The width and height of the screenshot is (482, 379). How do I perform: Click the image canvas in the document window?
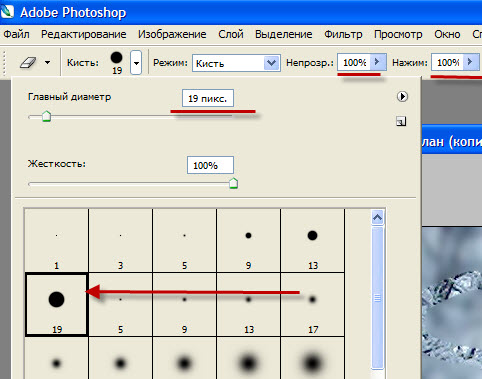452,303
